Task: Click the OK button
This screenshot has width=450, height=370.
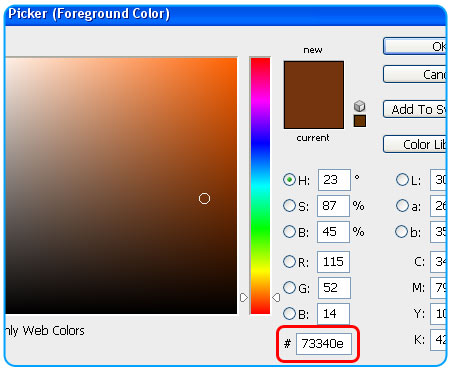Action: [x=415, y=46]
